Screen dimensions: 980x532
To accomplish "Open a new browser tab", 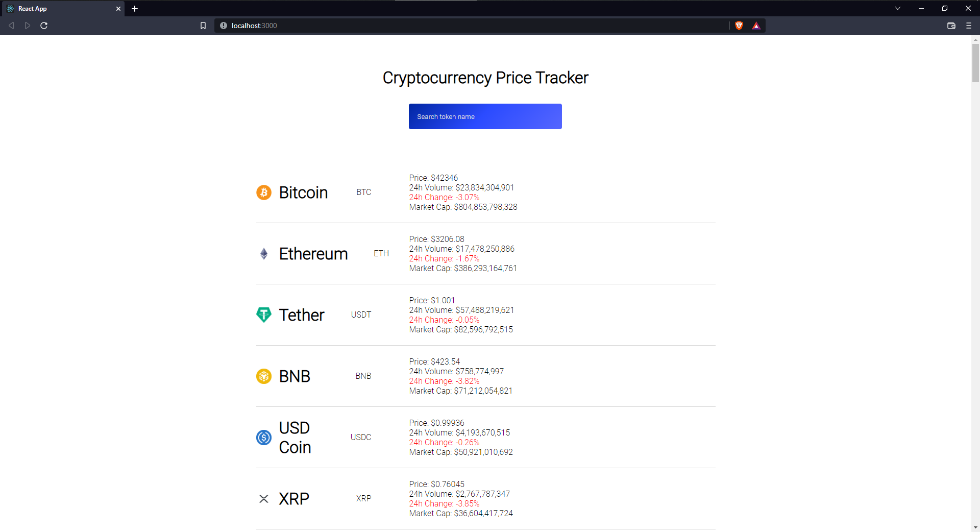I will [x=135, y=9].
